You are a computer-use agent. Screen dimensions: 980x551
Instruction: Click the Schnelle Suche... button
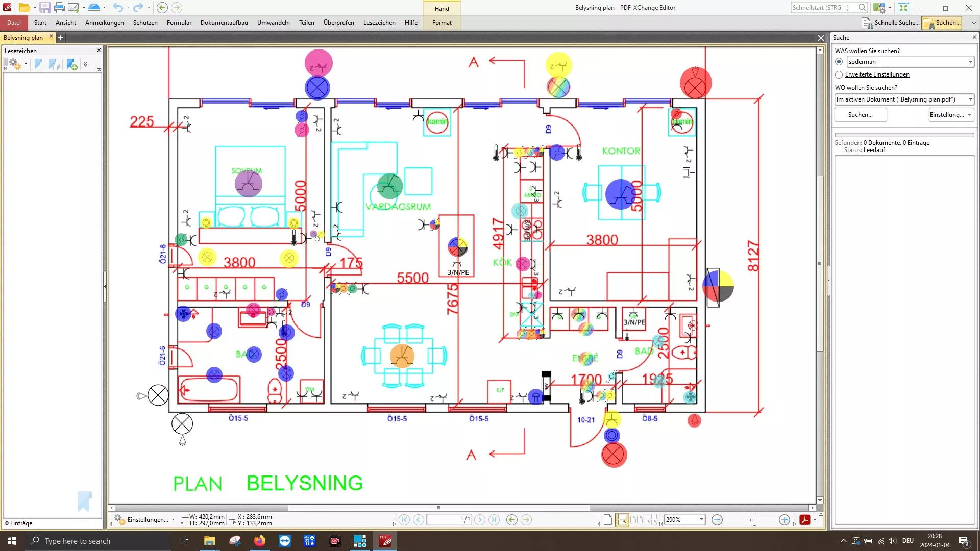891,23
